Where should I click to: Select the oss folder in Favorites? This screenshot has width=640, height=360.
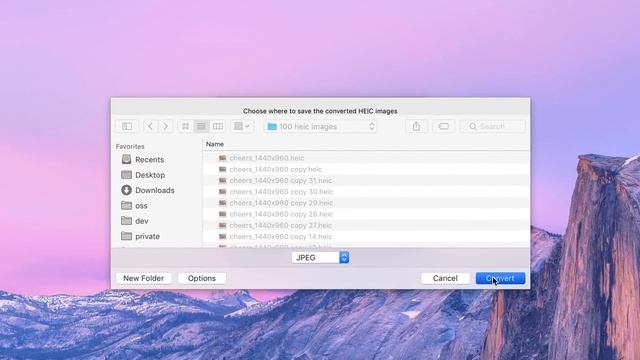tap(141, 206)
